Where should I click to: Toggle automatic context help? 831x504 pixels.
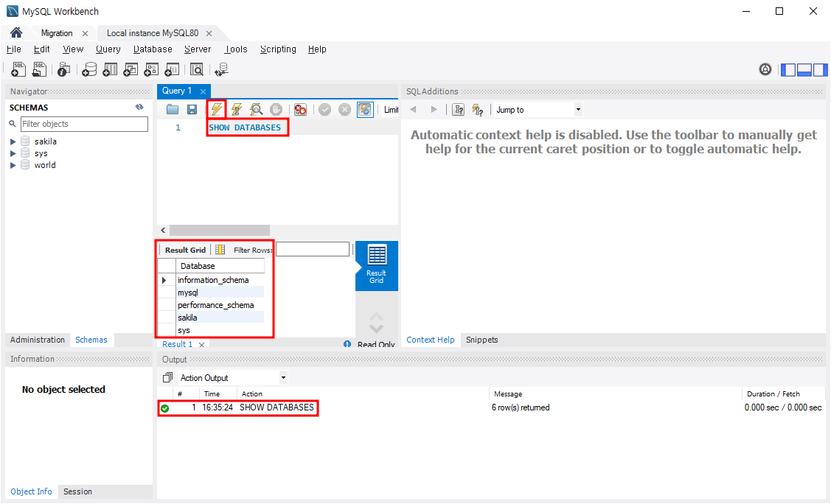[478, 110]
